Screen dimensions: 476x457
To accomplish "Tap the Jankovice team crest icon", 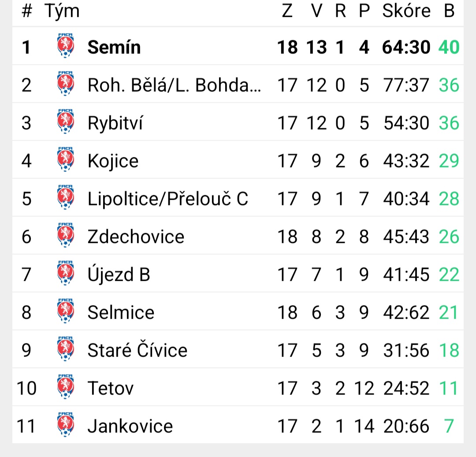I will click(x=65, y=424).
